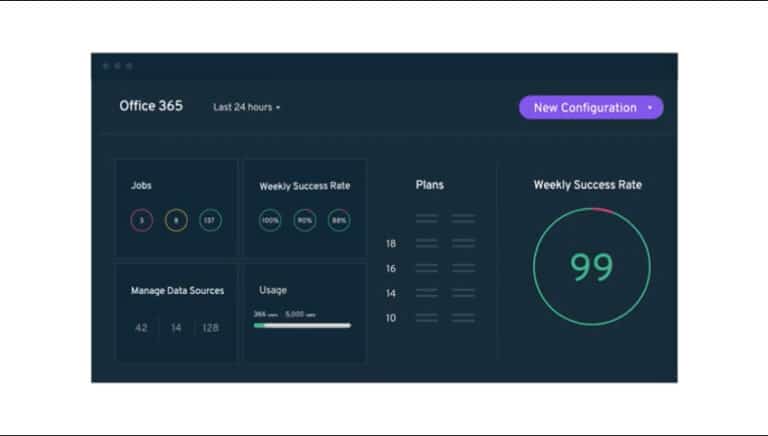Click the large 99 success rate gauge

[592, 267]
